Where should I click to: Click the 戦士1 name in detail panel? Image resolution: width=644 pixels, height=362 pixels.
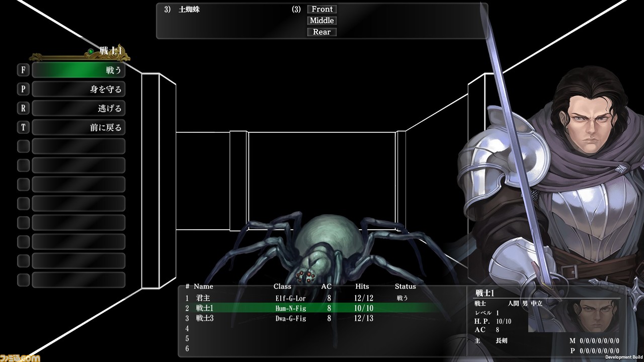(486, 293)
